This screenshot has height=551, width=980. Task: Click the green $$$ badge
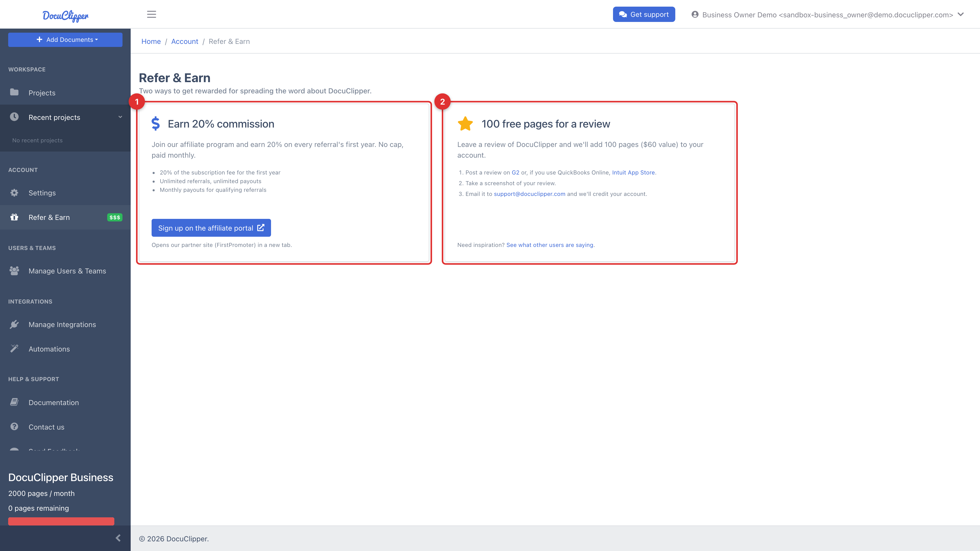[115, 218]
